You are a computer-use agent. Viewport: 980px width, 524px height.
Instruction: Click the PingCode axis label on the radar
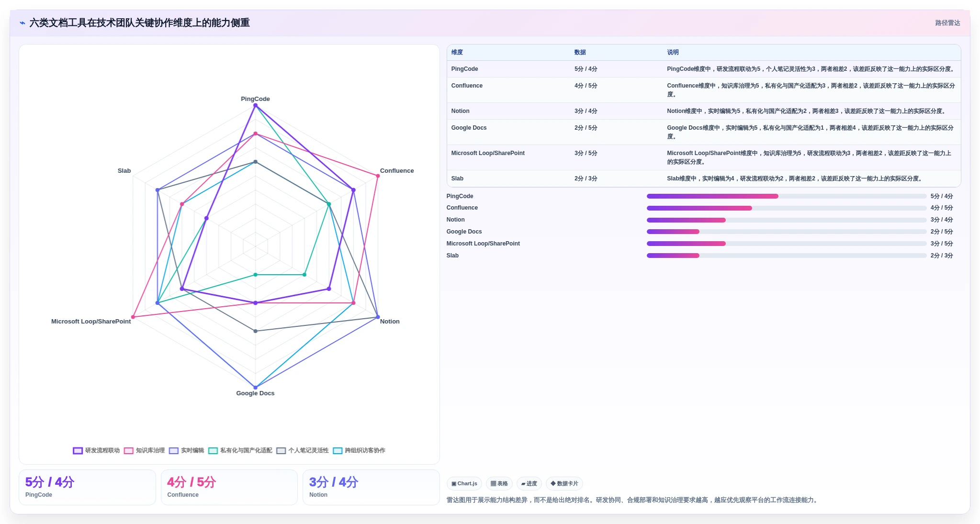coord(255,99)
